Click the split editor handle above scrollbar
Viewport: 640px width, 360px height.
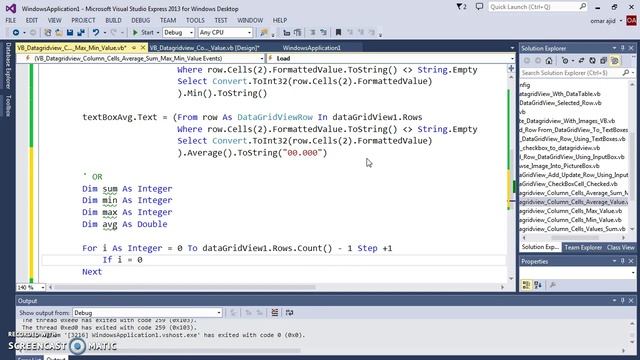511,69
